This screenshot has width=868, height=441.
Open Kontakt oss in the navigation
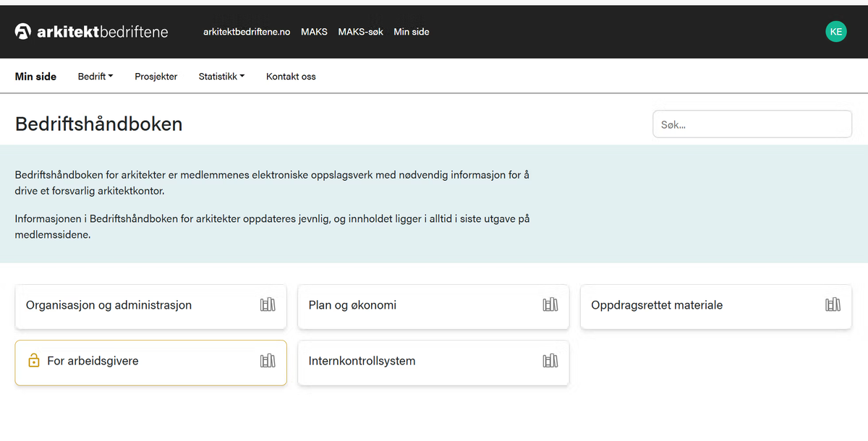point(291,77)
